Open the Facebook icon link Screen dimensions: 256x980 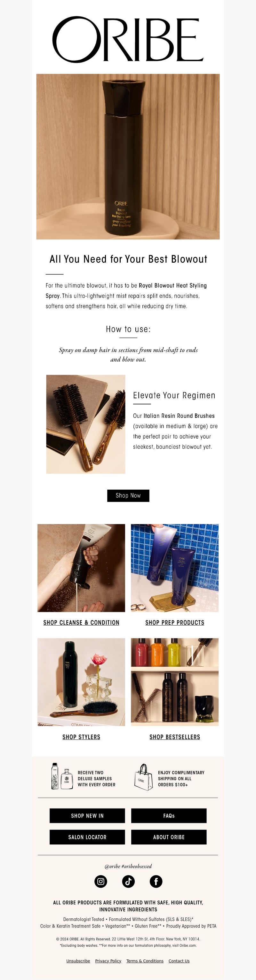[x=156, y=882]
